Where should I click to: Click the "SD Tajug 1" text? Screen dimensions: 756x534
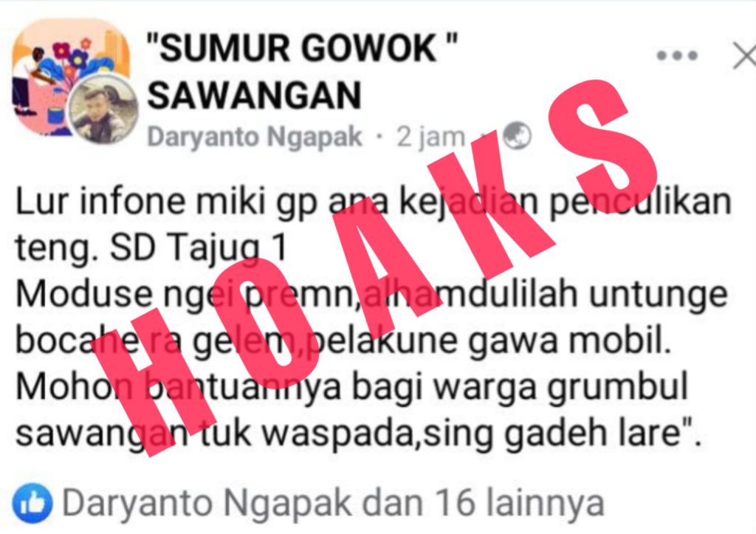(199, 248)
